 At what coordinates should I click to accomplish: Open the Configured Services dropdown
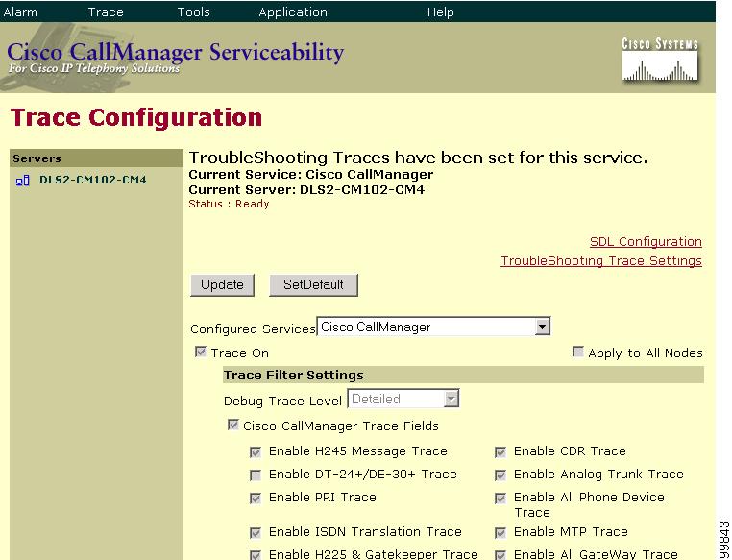433,327
